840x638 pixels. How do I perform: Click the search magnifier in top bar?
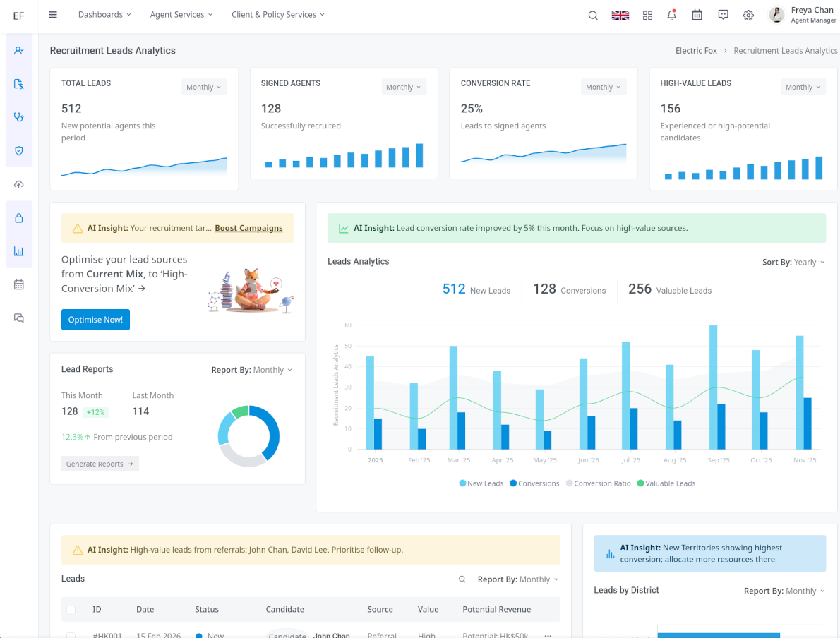pyautogui.click(x=592, y=15)
